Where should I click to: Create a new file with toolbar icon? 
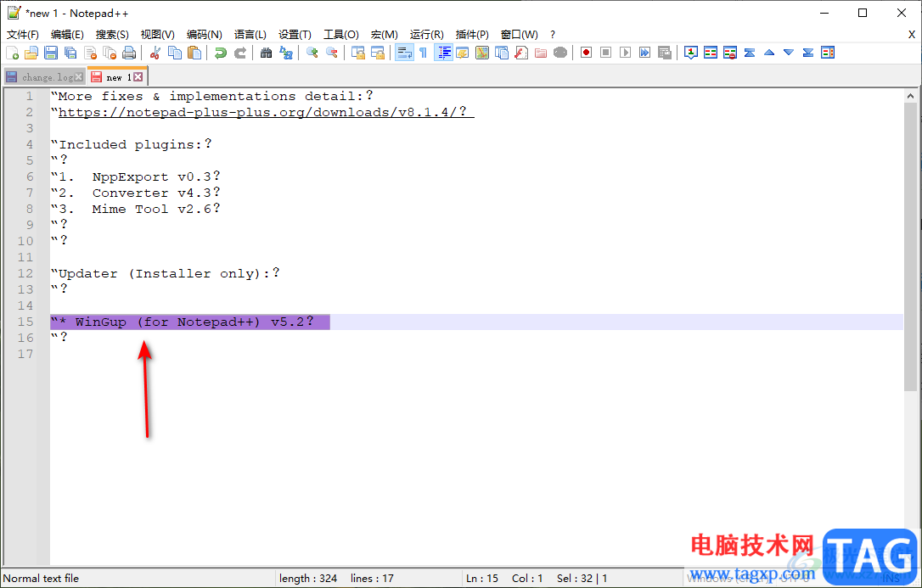[13, 53]
